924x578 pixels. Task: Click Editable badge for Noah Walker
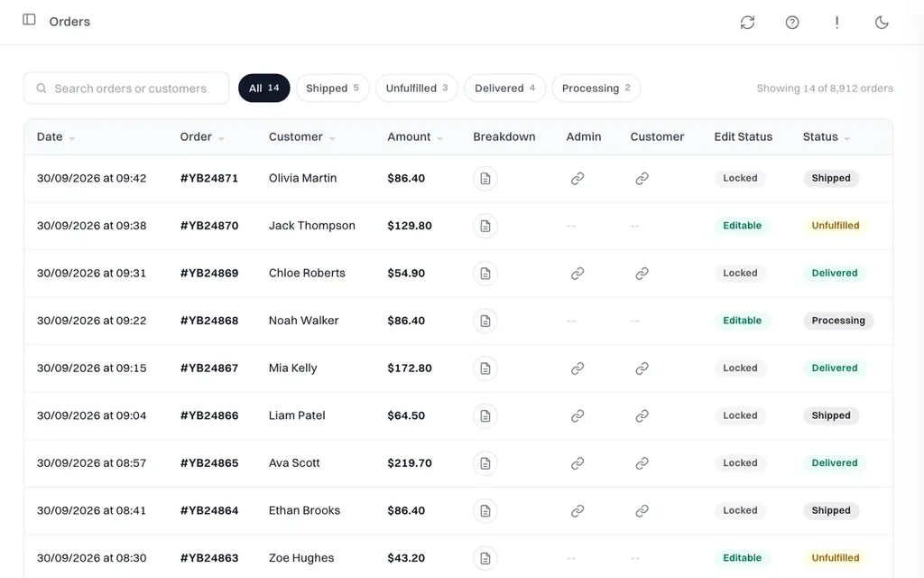click(x=742, y=321)
